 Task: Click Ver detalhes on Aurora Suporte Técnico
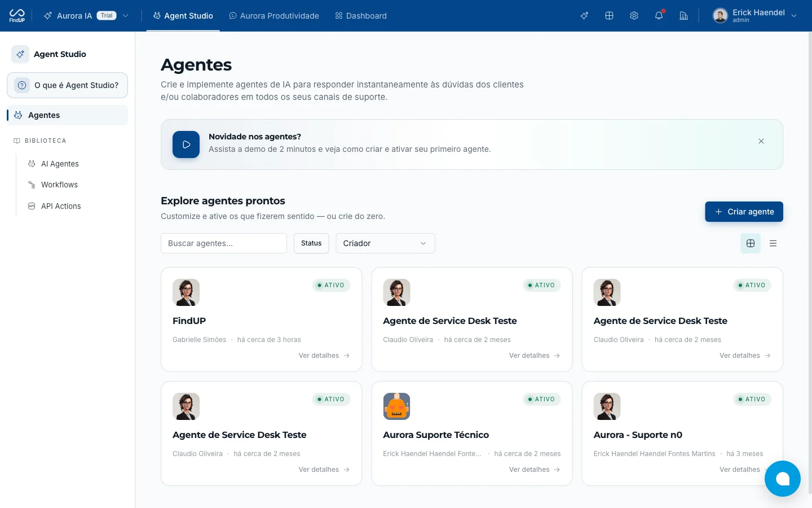click(x=535, y=470)
